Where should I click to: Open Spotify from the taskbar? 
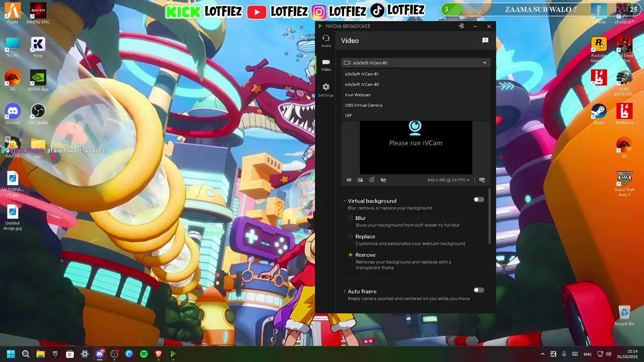click(x=144, y=354)
